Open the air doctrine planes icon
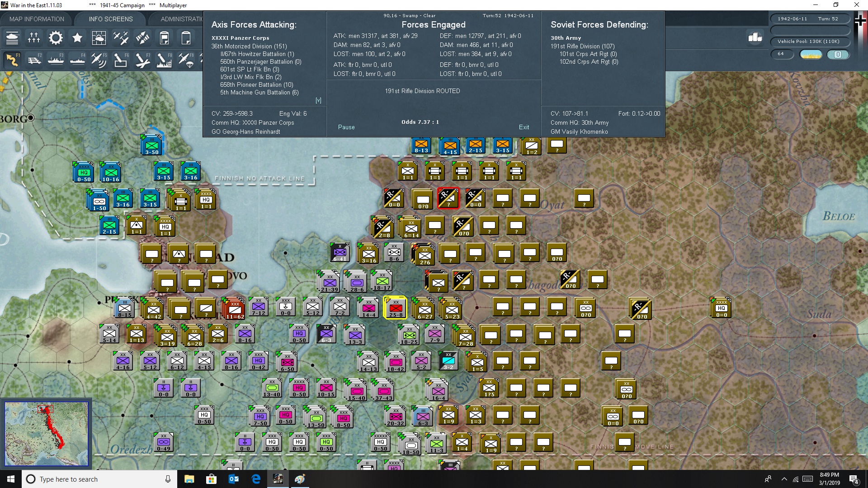Screen dimensions: 868x488 coord(121,38)
